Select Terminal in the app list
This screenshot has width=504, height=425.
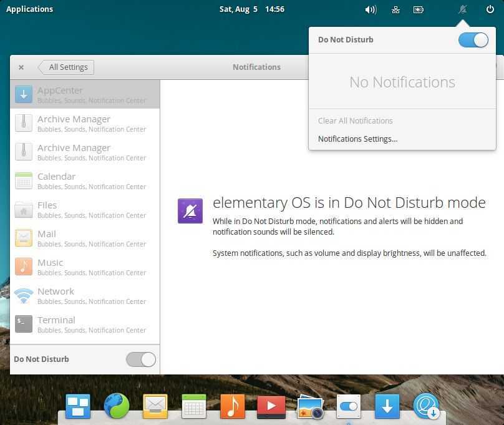click(85, 325)
